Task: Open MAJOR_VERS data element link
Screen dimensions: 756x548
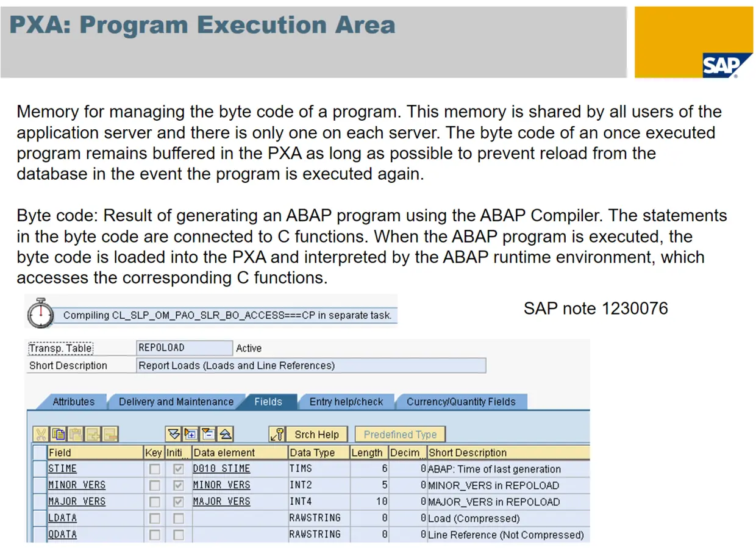Action: click(x=221, y=502)
